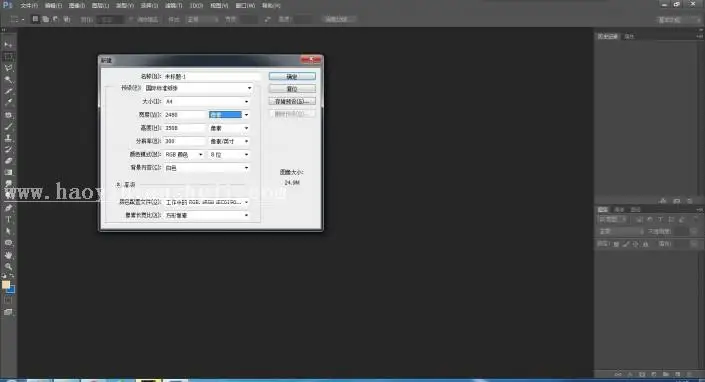Click the 存储预设 save preset button

(292, 101)
